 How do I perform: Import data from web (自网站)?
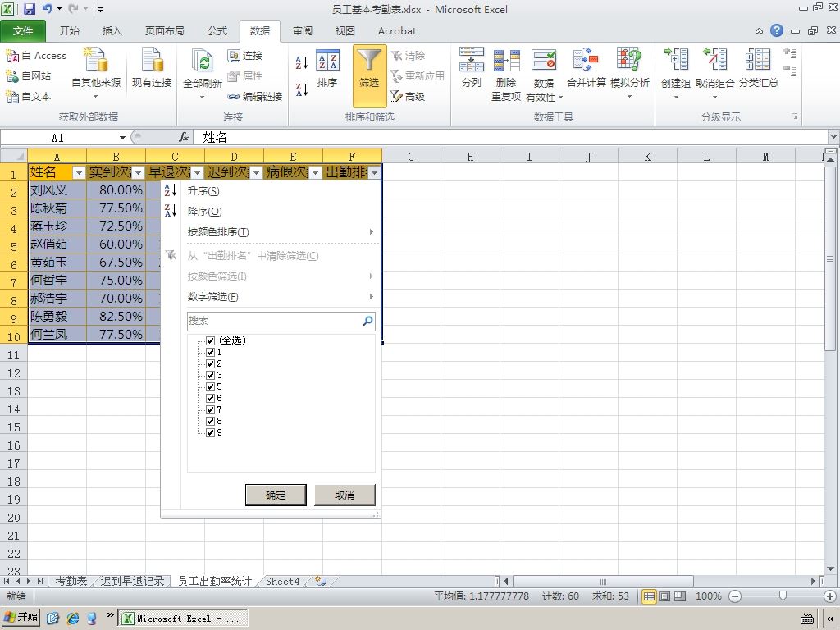tap(29, 75)
